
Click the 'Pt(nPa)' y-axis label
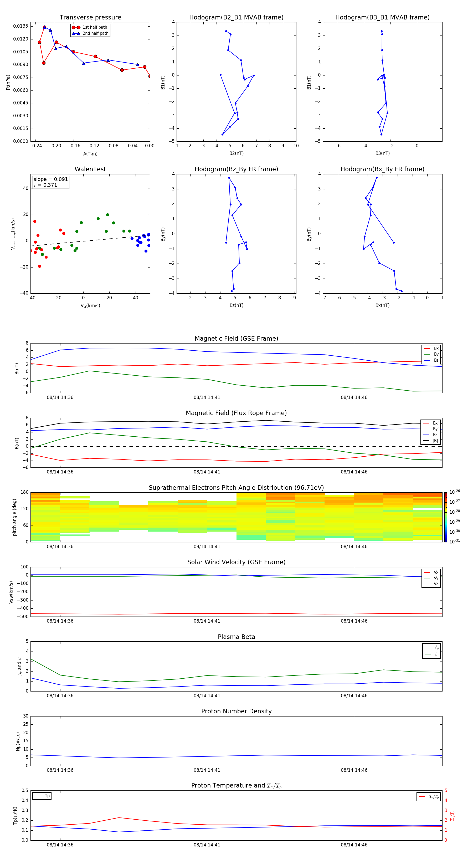coord(8,82)
